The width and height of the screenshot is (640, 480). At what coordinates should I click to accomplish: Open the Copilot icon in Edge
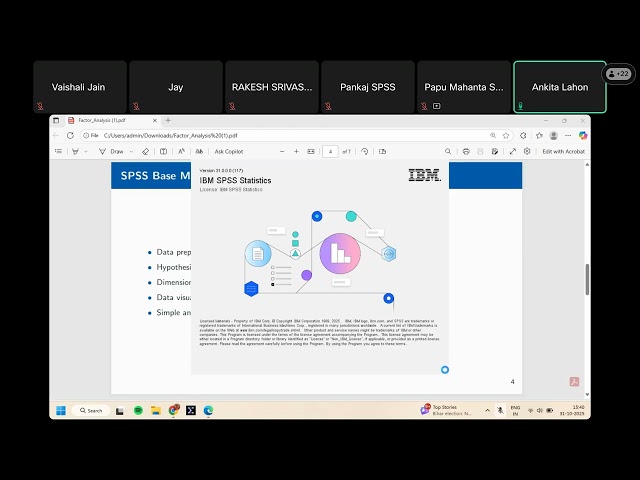(x=583, y=136)
